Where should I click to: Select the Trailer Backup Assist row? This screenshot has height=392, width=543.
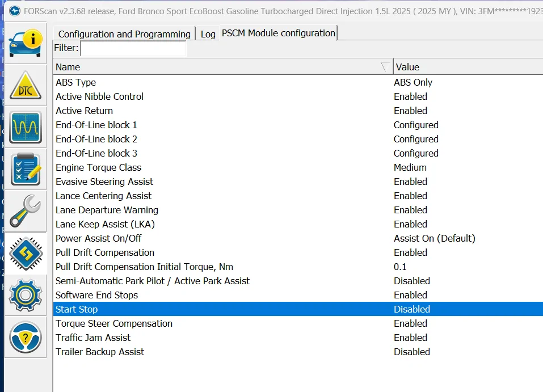point(170,352)
